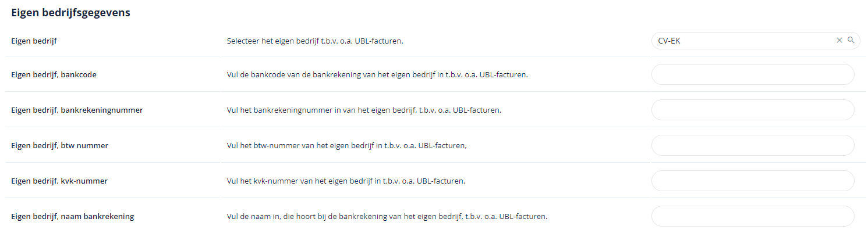Select the naam bankrekening input field

[x=753, y=216]
